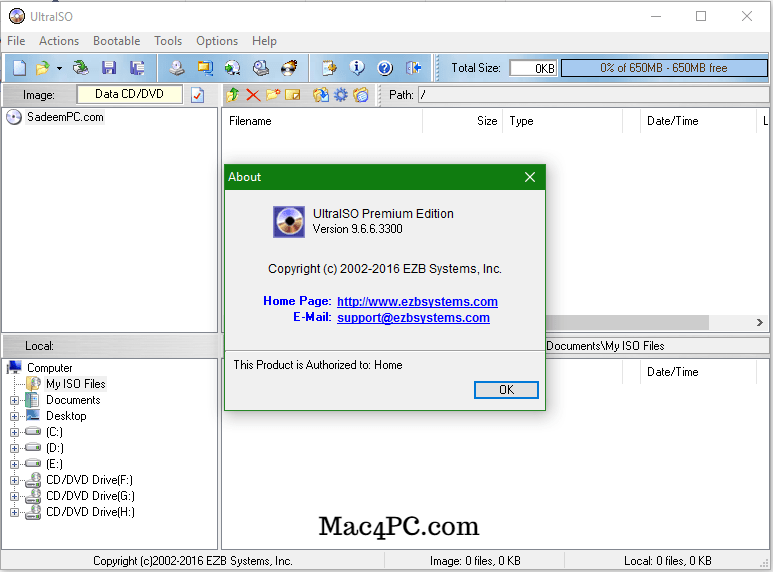This screenshot has height=572, width=773.
Task: Click the UltraISO title bar app icon
Action: (17, 16)
